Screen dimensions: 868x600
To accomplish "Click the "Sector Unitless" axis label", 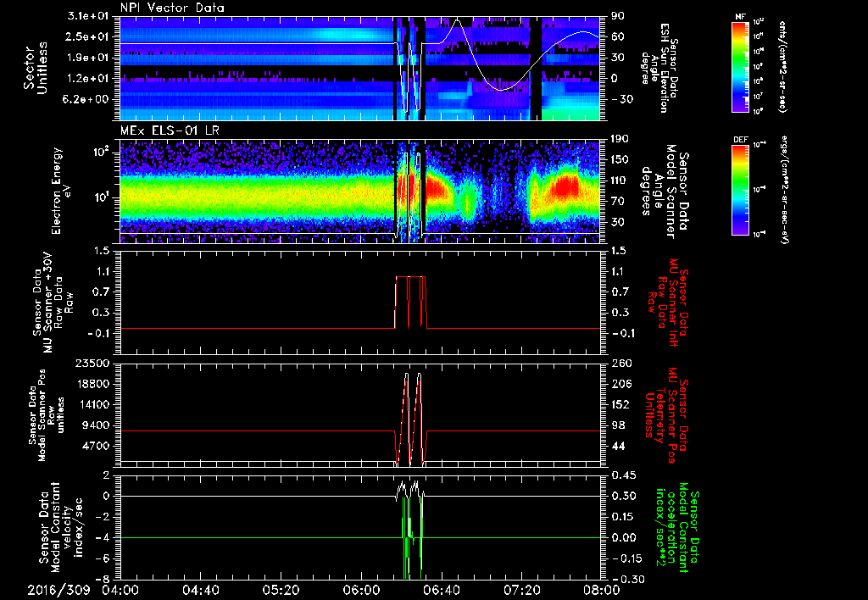I will tap(36, 69).
